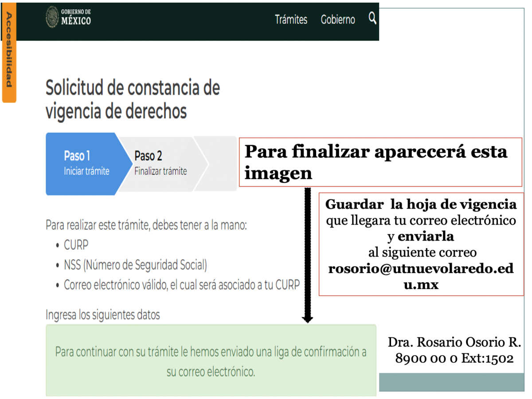Click the green confirmation message box
This screenshot has width=532, height=399.
point(211,361)
